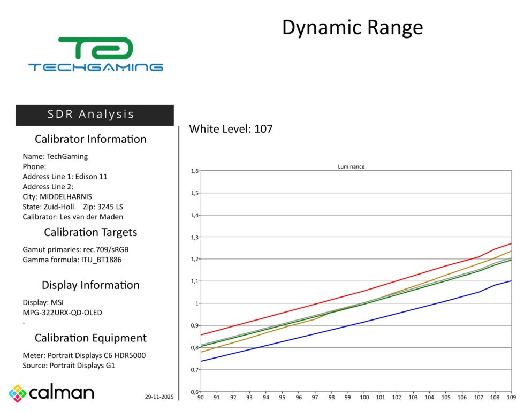Click the 100 tick on the x-axis
532x411 pixels.
click(x=364, y=398)
